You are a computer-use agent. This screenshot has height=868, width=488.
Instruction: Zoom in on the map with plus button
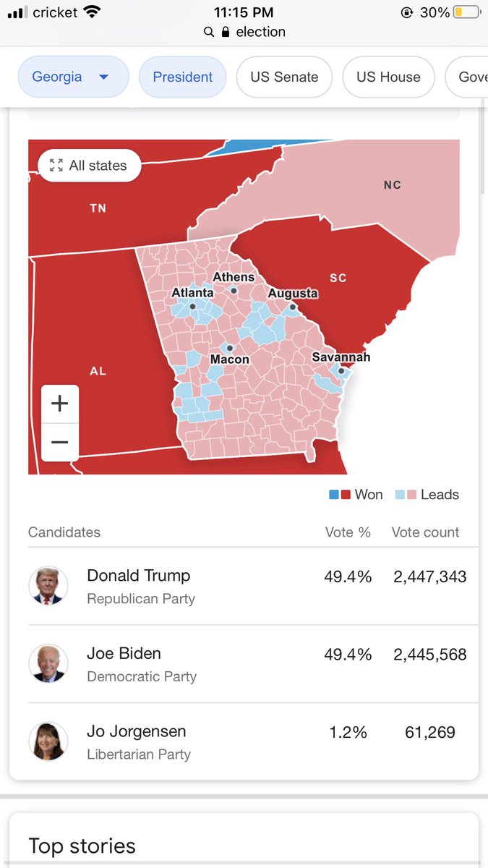tap(60, 404)
